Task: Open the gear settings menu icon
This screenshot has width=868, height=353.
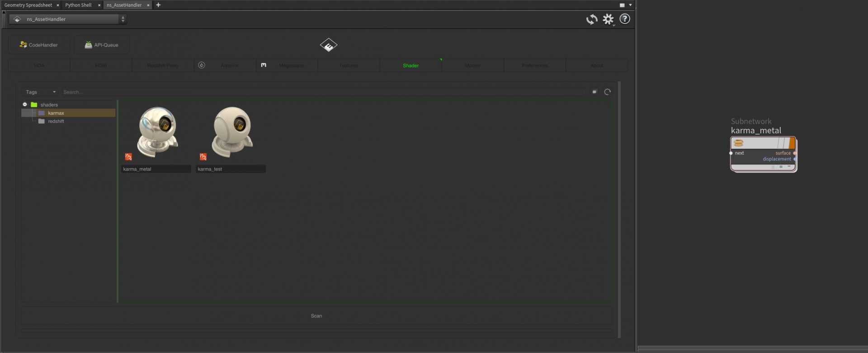Action: (x=608, y=19)
